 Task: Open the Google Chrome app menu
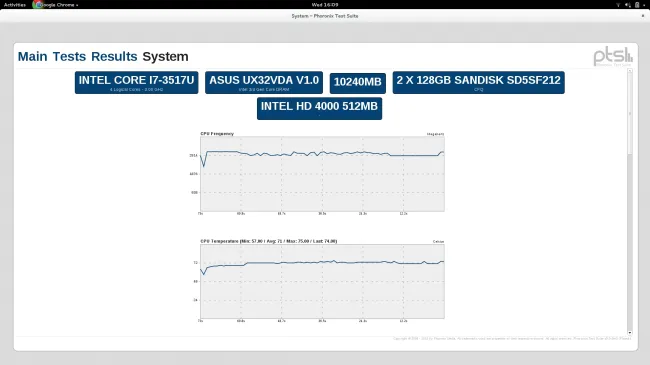click(x=56, y=5)
